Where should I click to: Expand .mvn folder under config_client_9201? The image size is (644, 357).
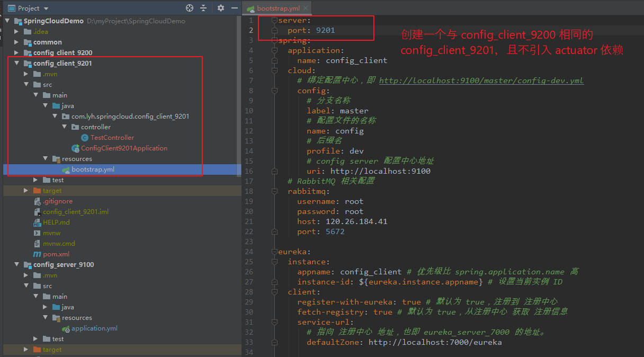coord(26,74)
